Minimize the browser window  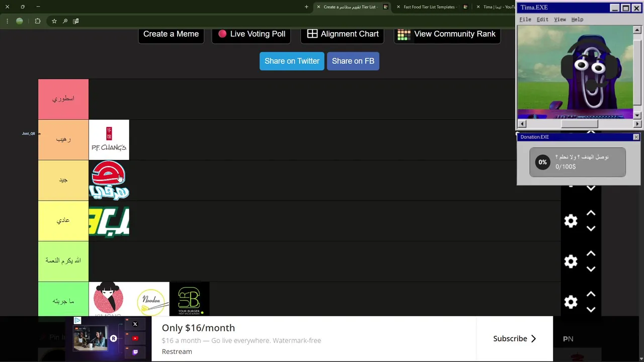(38, 7)
